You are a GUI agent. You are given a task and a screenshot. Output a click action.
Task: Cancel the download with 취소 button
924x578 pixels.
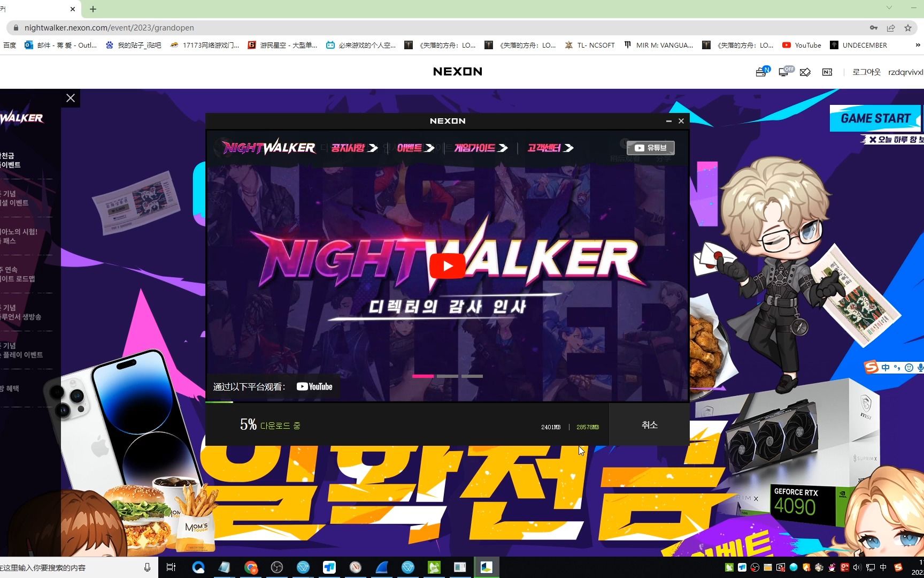pyautogui.click(x=649, y=424)
